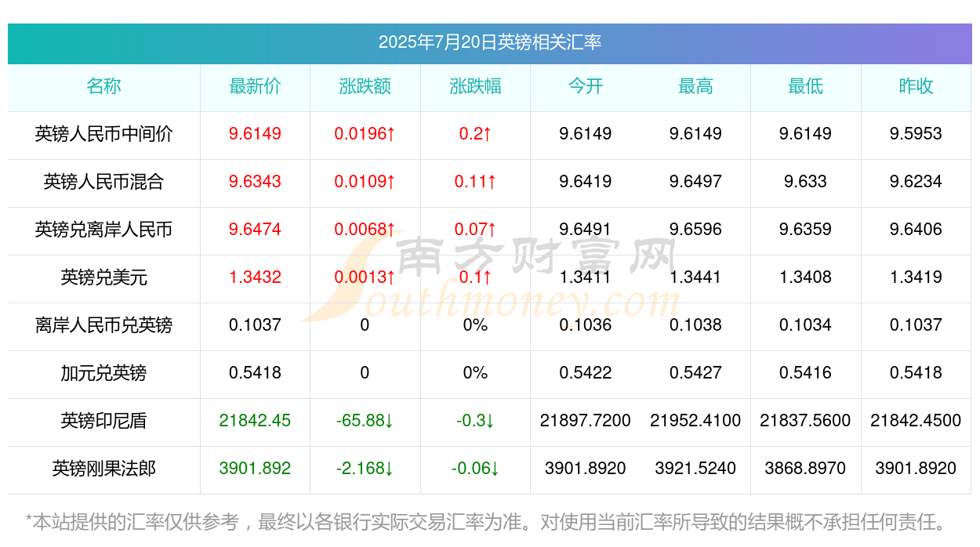The image size is (980, 547).
Task: Click low value 0.5416
Action: point(805,373)
